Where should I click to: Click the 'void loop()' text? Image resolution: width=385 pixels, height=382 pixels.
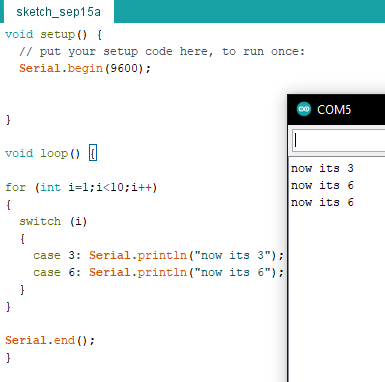(43, 153)
